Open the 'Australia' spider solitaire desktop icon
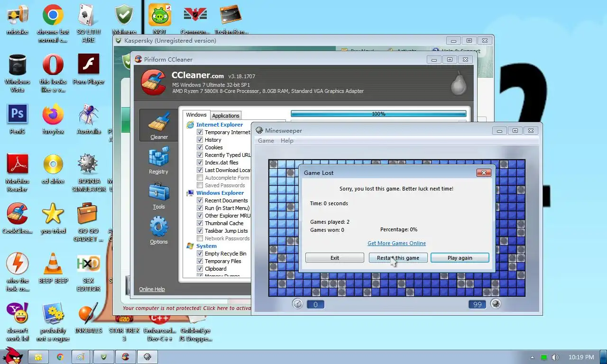 tap(89, 119)
